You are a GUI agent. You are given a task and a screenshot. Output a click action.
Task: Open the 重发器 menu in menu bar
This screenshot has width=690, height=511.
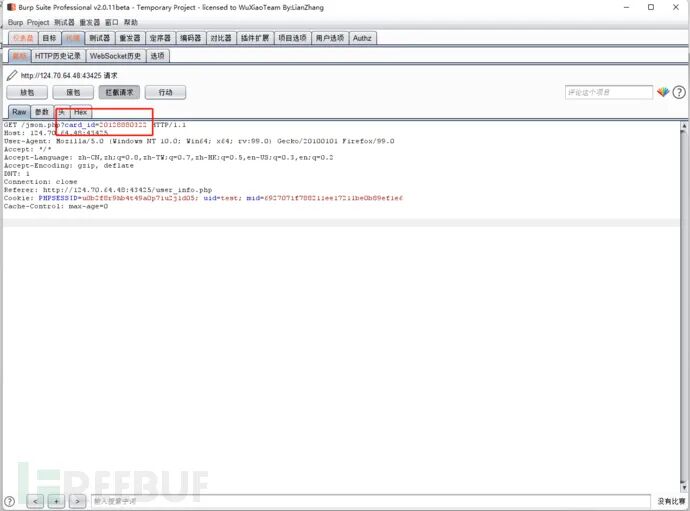click(89, 22)
